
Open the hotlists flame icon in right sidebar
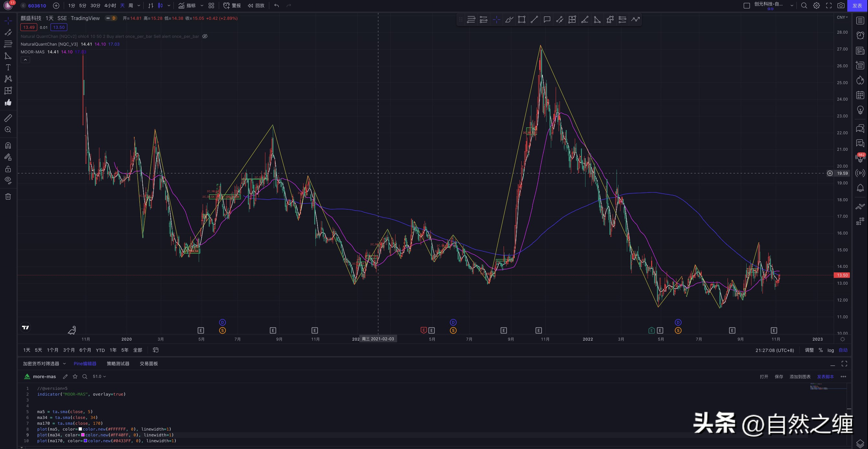point(860,81)
